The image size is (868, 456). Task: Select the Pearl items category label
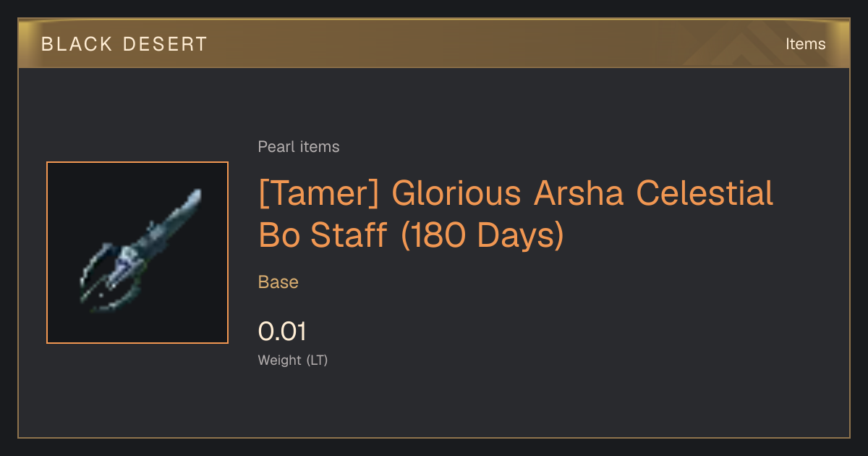pos(299,147)
